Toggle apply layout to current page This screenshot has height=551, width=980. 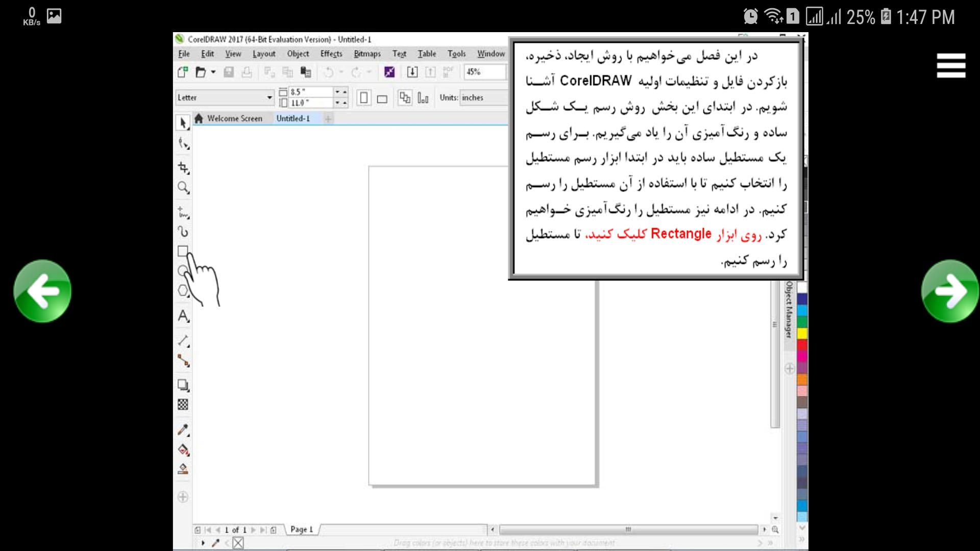(423, 97)
